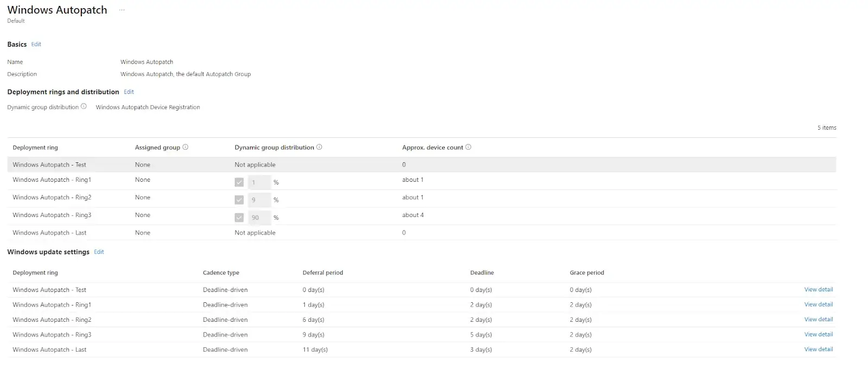868x388 pixels.
Task: Click '9 day(s)' deferral for Ring3
Action: tap(314, 335)
